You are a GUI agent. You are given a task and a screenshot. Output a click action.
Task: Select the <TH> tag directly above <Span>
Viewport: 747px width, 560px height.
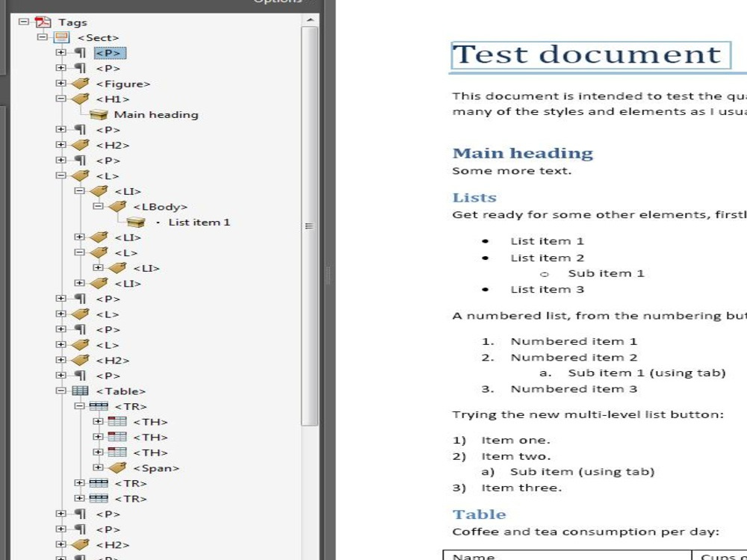150,452
